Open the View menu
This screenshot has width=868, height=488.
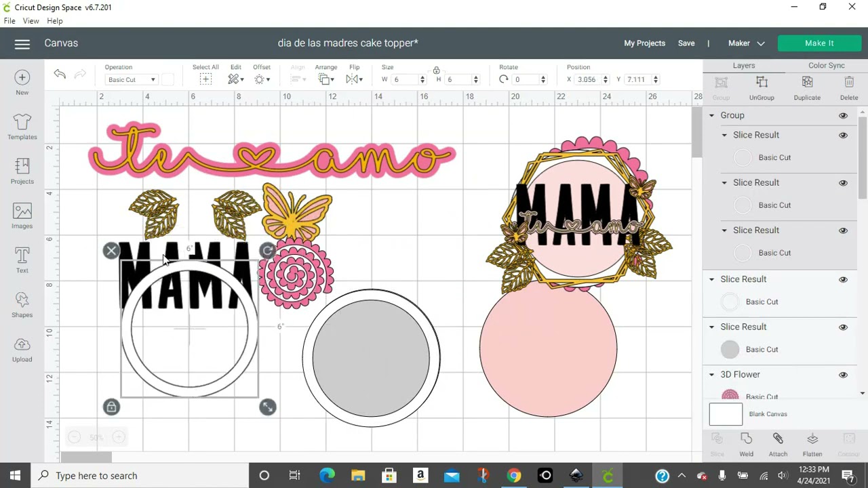pos(31,21)
